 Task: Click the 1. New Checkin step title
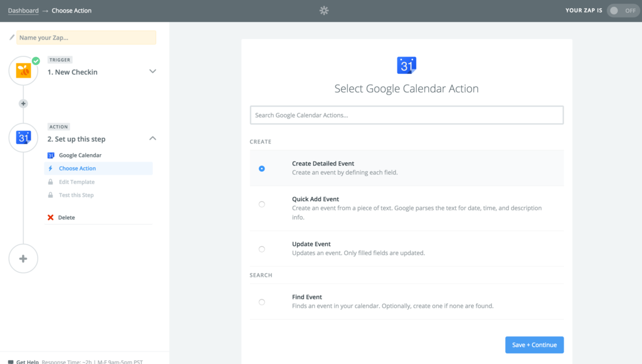pos(73,72)
